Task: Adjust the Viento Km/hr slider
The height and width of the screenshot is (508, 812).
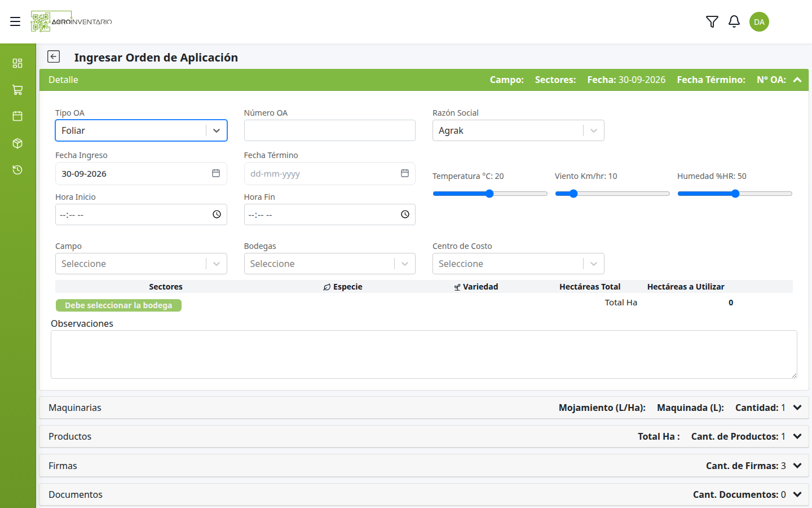Action: click(612, 194)
